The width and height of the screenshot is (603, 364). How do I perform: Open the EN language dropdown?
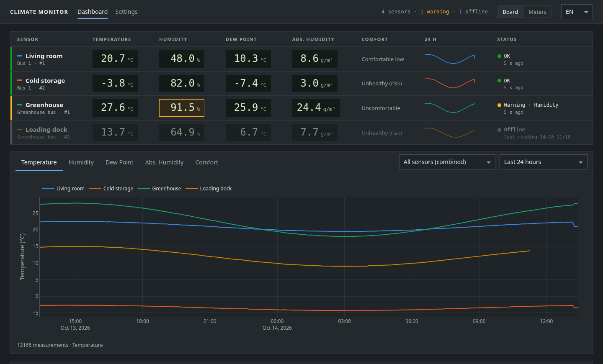[x=577, y=12]
